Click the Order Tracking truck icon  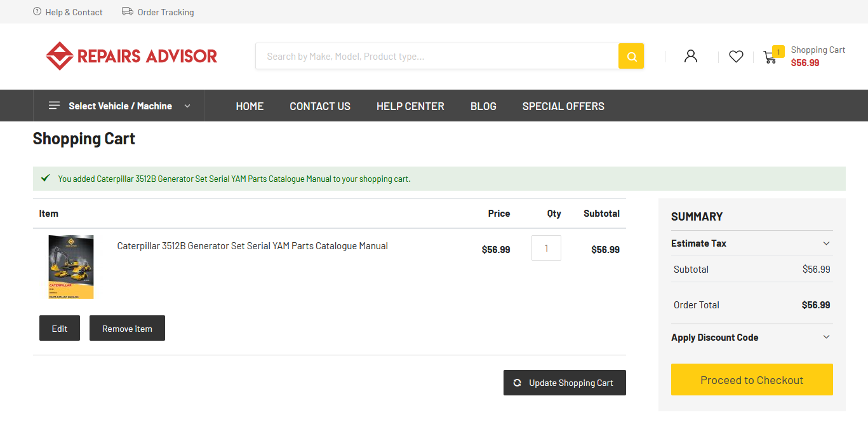(128, 11)
